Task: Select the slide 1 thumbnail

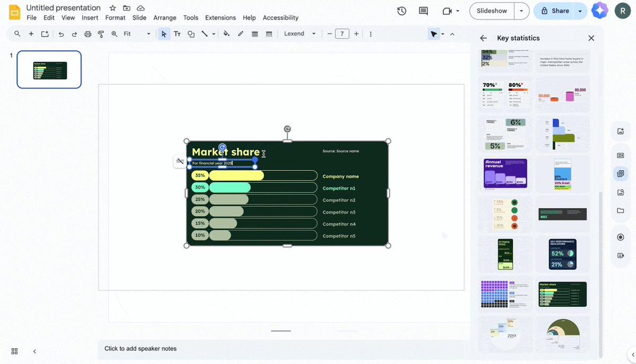Action: (x=49, y=69)
